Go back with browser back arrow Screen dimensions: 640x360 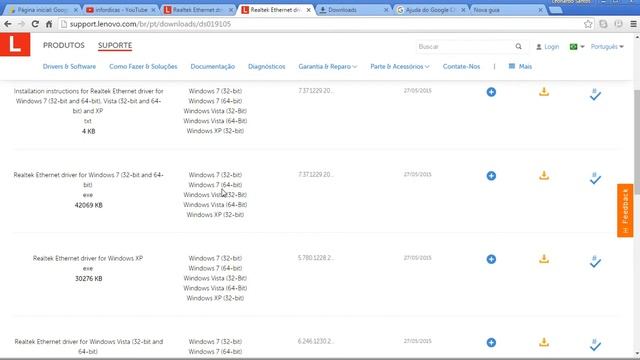pos(8,24)
